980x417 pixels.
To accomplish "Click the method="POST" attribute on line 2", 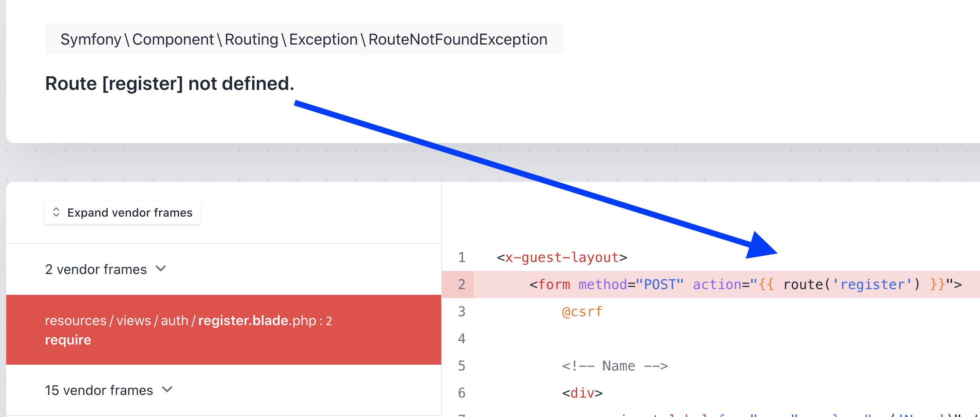I will (631, 284).
